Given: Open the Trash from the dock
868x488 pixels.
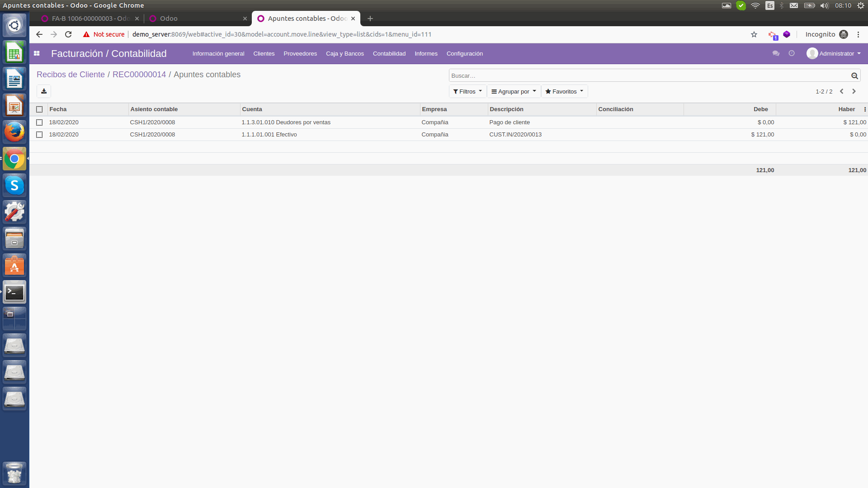Looking at the screenshot, I should tap(14, 473).
